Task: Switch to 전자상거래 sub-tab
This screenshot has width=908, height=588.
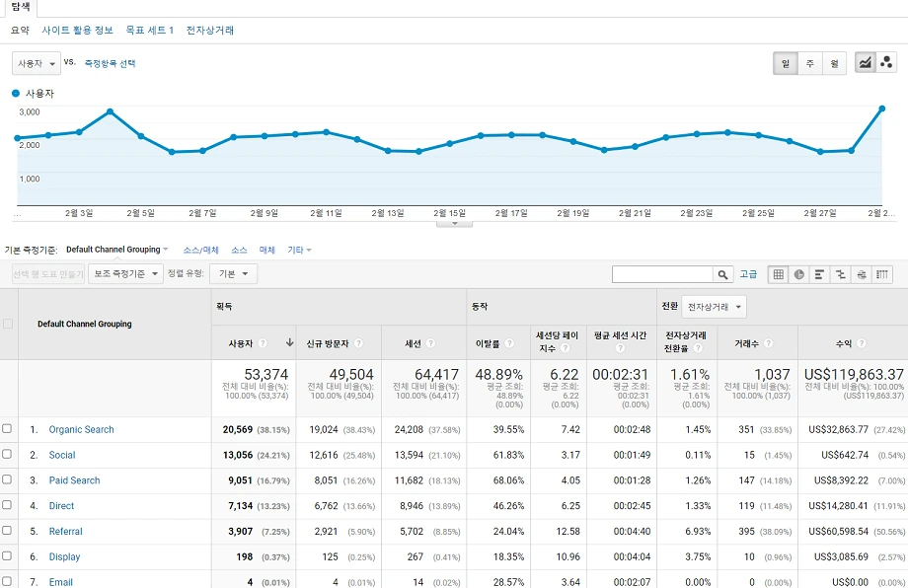Action: pos(209,31)
